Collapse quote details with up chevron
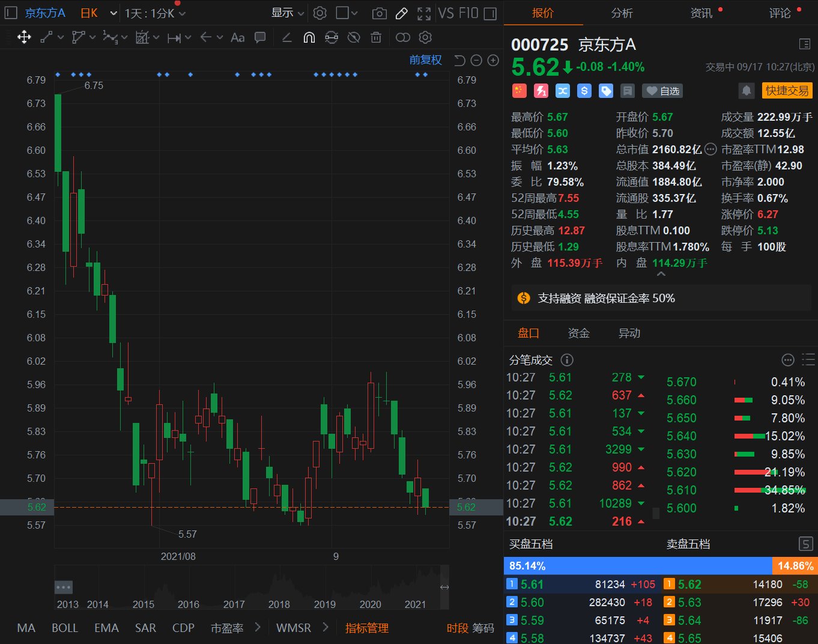This screenshot has height=644, width=818. tap(661, 274)
